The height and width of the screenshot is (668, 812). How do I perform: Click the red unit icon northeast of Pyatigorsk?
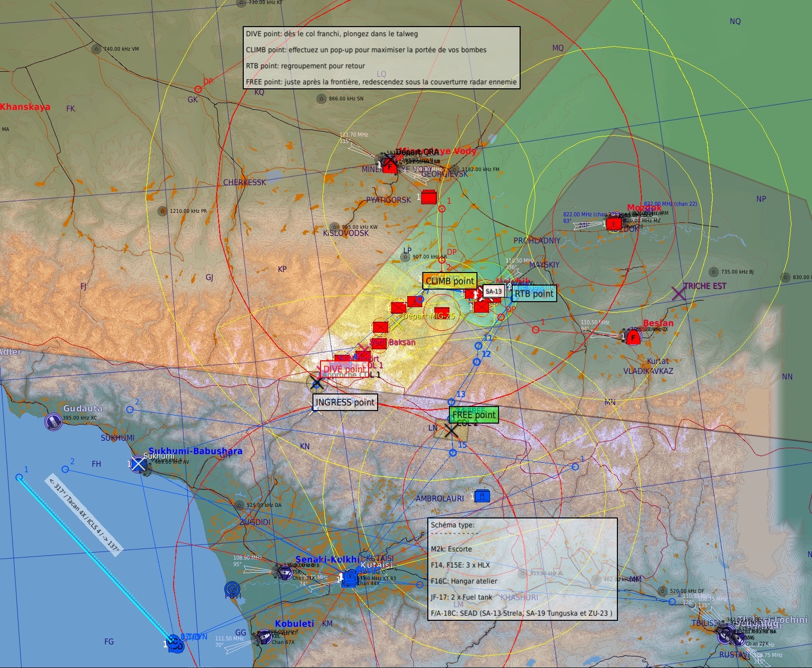pos(429,197)
